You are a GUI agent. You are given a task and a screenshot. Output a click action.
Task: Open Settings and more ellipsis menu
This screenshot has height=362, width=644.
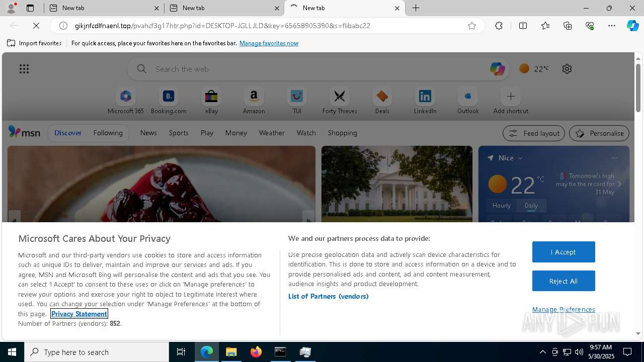click(x=612, y=26)
